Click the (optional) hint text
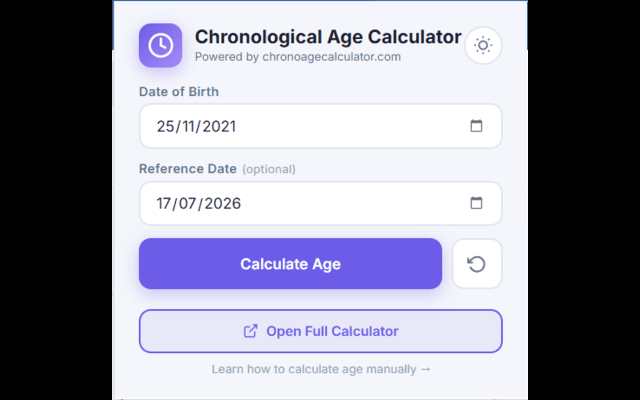 click(x=269, y=169)
